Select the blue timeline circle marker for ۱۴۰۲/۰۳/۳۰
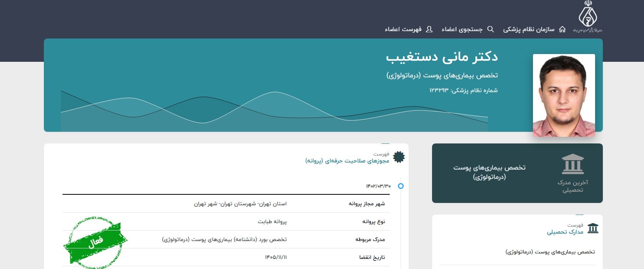 (x=401, y=186)
